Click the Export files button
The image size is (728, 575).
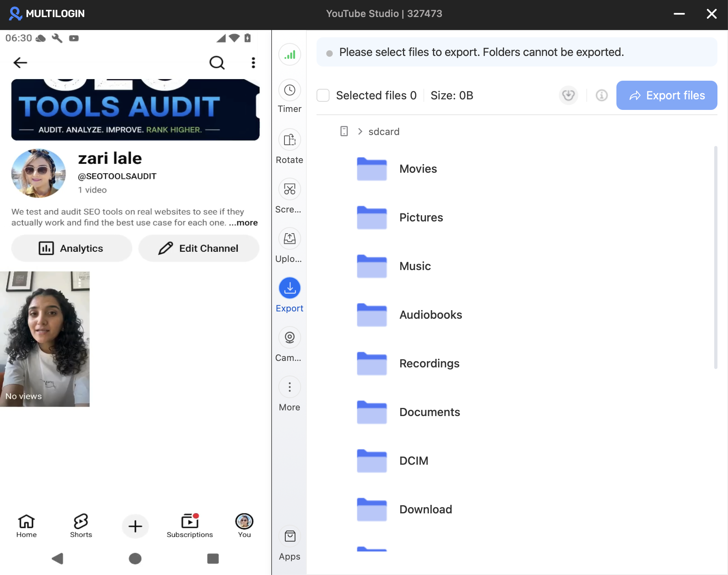[x=667, y=95]
